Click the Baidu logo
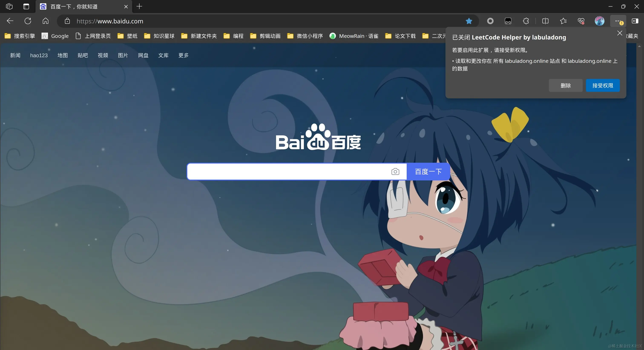 pos(318,137)
